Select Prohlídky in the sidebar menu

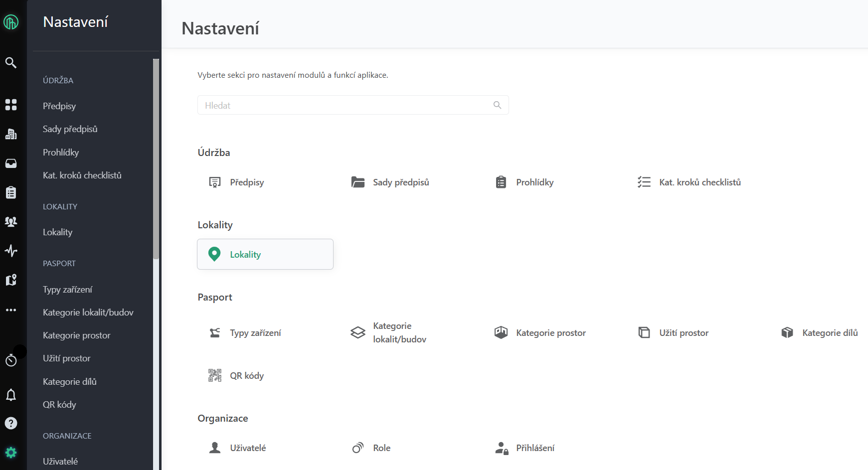(61, 153)
